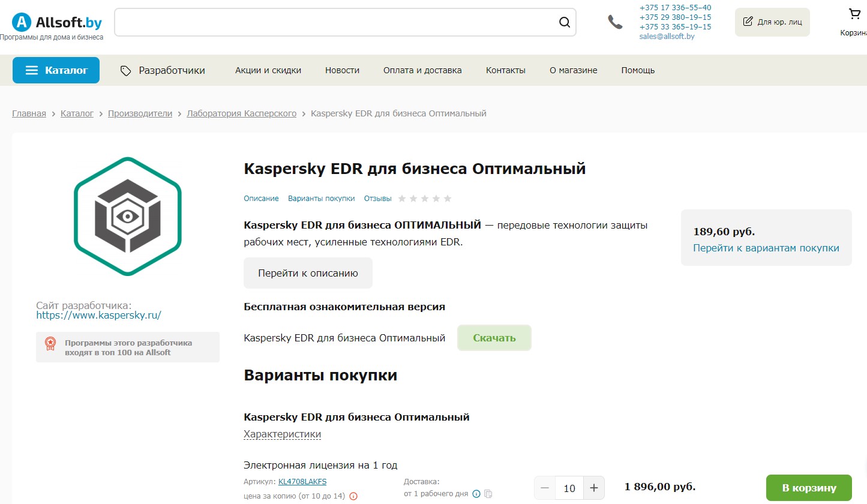Click Производители breadcrumb link
This screenshot has height=504, width=867.
tap(140, 113)
